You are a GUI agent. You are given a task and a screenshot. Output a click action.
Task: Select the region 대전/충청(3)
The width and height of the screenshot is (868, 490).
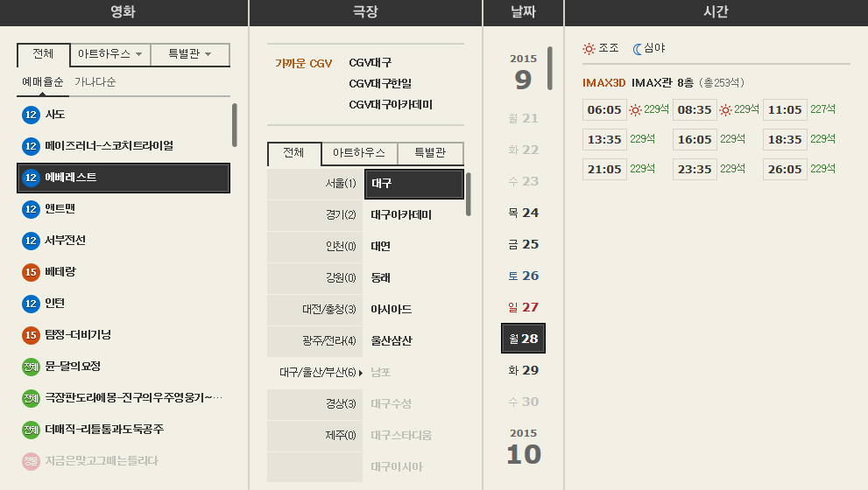click(x=315, y=309)
